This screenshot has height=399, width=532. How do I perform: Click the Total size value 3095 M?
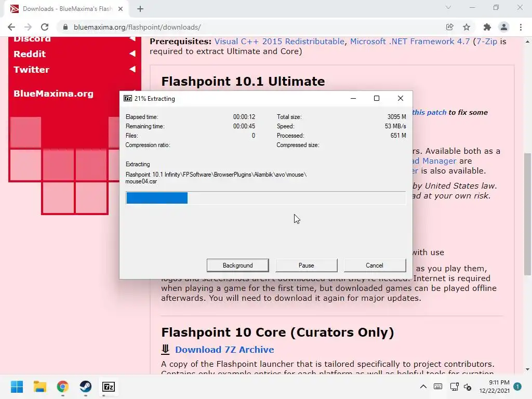[396, 117]
